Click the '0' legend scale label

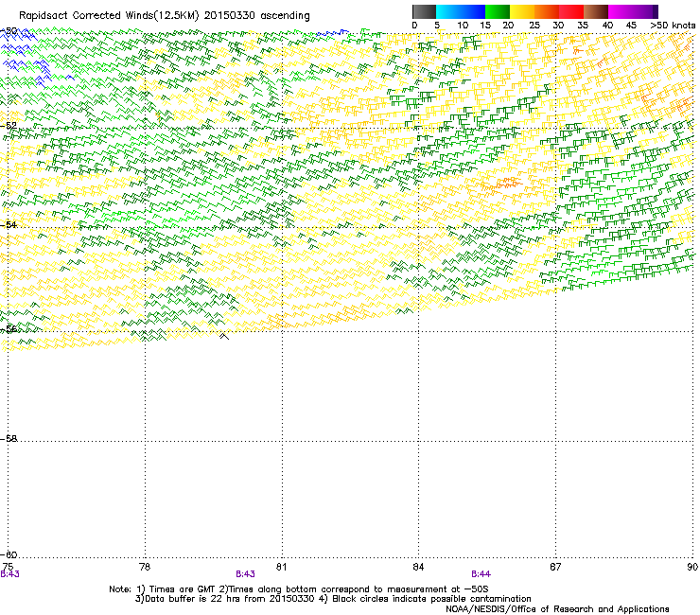pos(414,26)
